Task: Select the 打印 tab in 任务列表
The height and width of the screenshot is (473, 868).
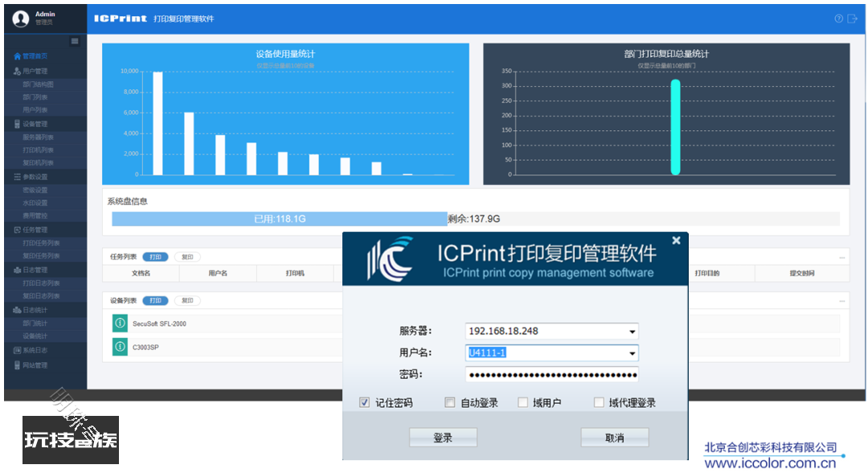Action: 155,257
